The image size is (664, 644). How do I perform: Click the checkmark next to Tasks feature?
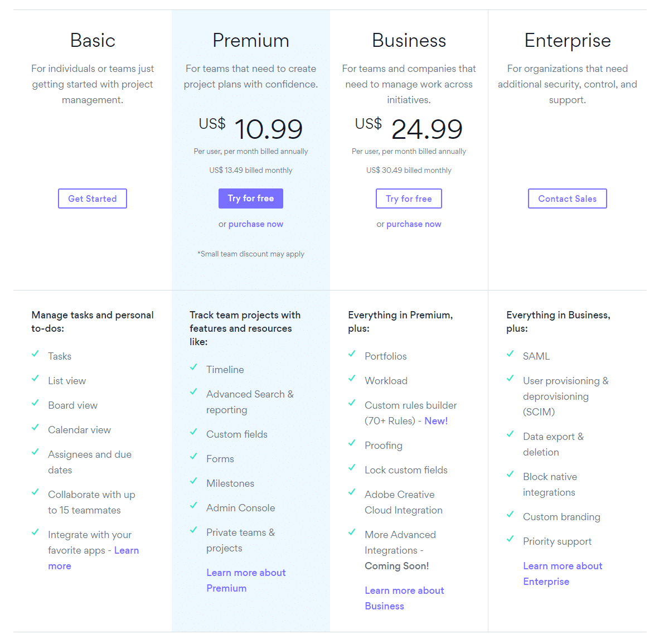coord(35,354)
